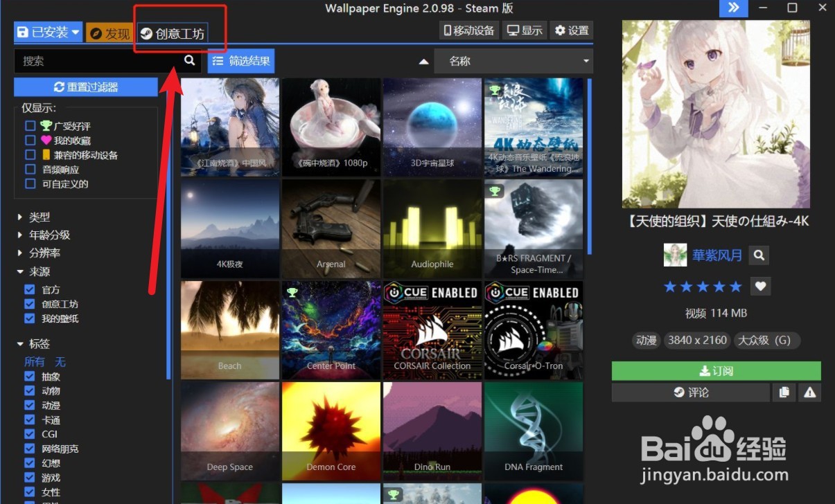
Task: Uncheck the CGI tag checkbox
Action: (x=30, y=434)
